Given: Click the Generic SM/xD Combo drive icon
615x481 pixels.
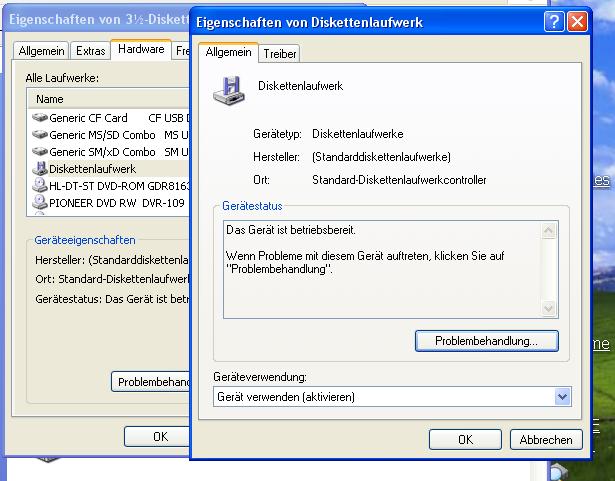Looking at the screenshot, I should (x=40, y=152).
